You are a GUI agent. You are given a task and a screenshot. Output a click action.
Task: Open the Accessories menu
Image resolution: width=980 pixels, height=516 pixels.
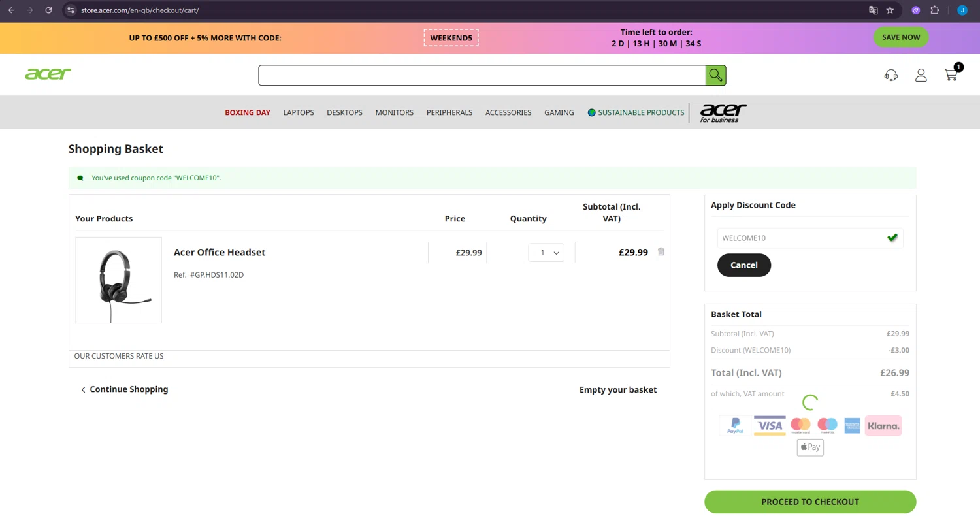(508, 112)
